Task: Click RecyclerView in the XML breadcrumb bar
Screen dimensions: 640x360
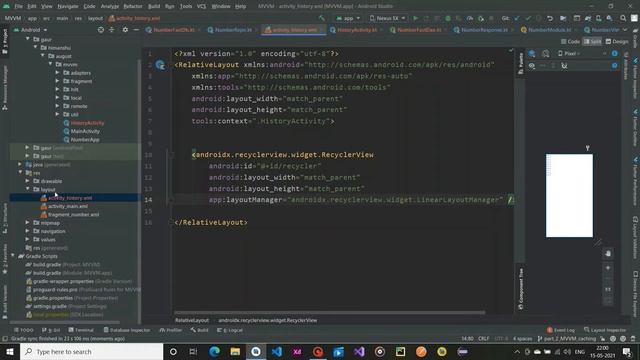Action: tap(267, 320)
